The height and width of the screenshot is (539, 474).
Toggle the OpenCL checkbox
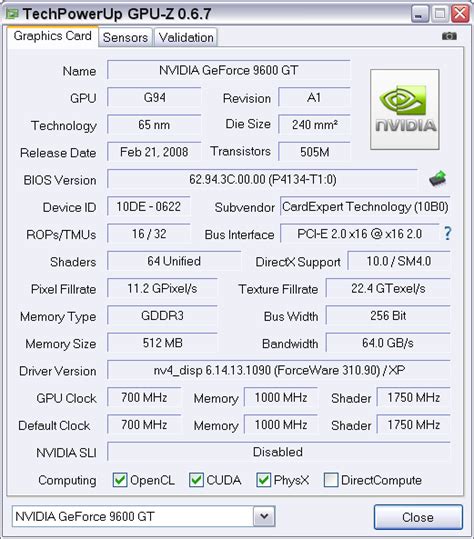coord(120,480)
